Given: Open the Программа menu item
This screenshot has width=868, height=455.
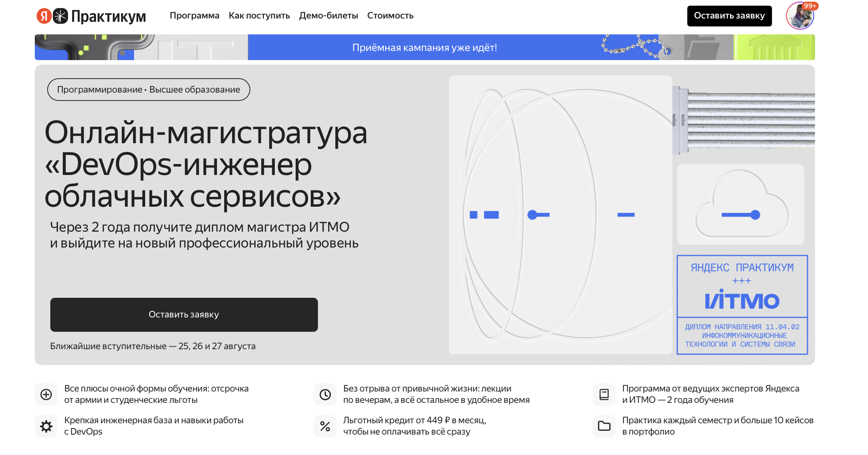Looking at the screenshot, I should pyautogui.click(x=194, y=15).
